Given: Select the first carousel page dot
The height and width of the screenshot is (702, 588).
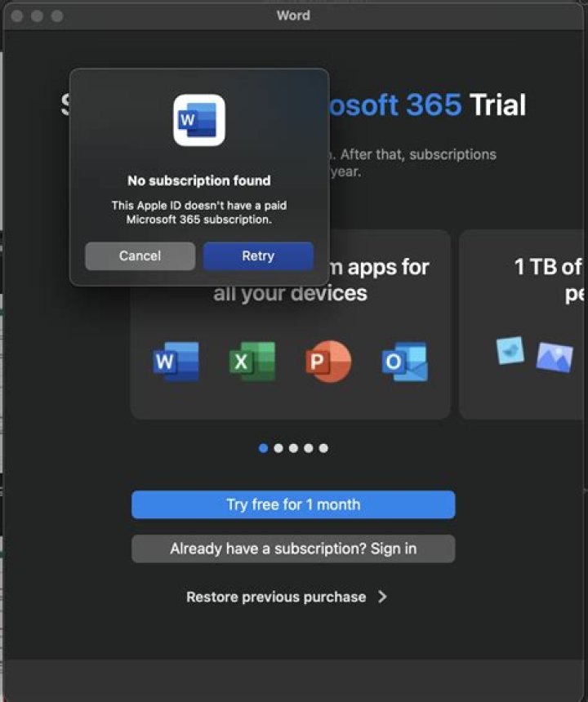Looking at the screenshot, I should click(263, 448).
